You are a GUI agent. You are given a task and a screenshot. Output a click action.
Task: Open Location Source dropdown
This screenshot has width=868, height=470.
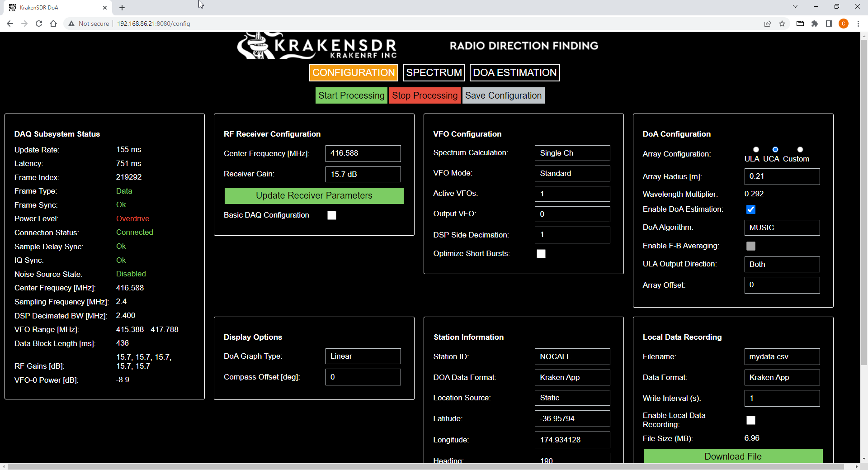coord(572,398)
